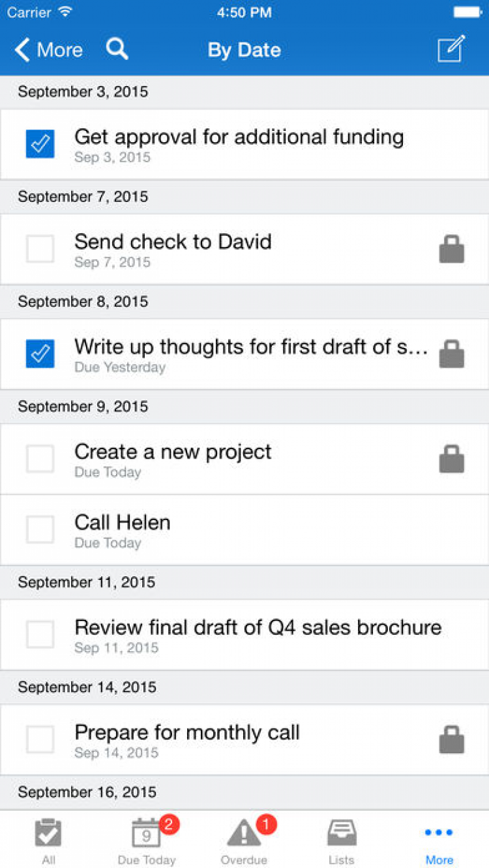Open the Create a new project task

click(x=173, y=452)
